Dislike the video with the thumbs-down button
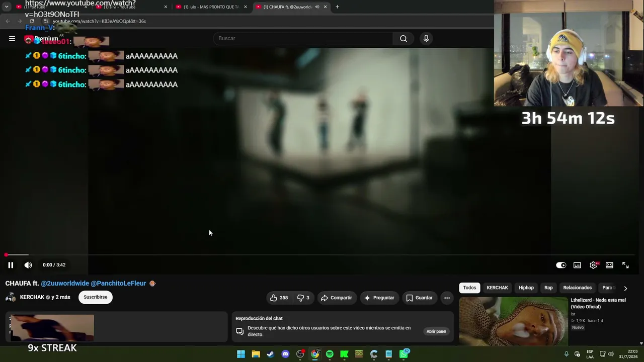 tap(303, 298)
